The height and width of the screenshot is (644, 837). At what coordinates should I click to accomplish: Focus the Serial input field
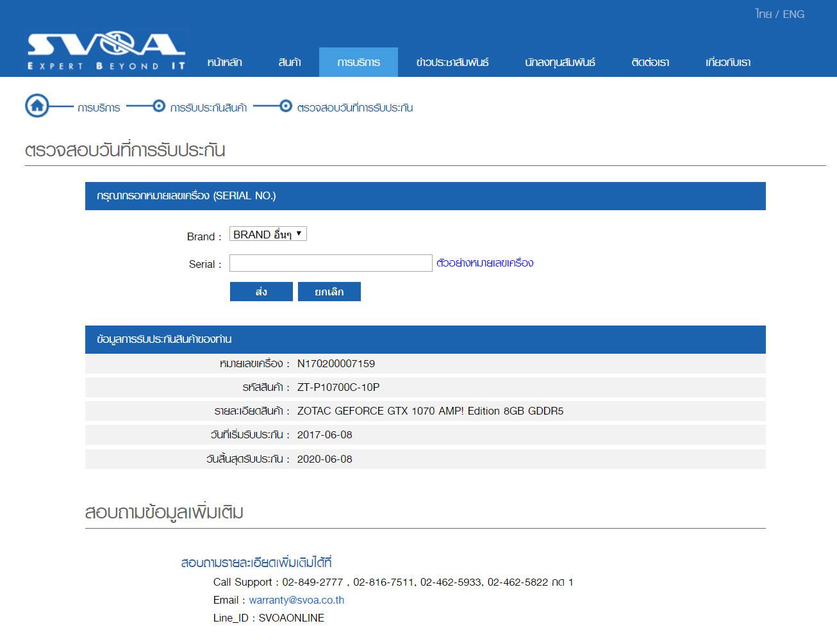click(x=331, y=263)
